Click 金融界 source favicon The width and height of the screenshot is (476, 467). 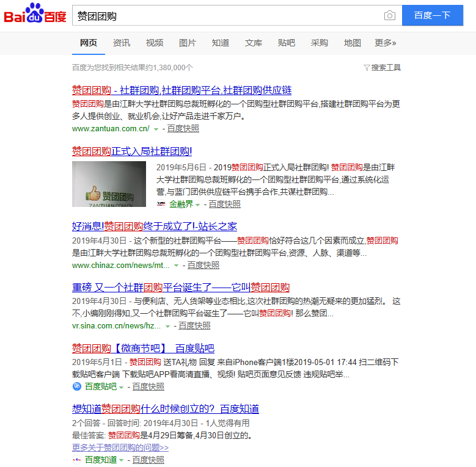tap(161, 204)
